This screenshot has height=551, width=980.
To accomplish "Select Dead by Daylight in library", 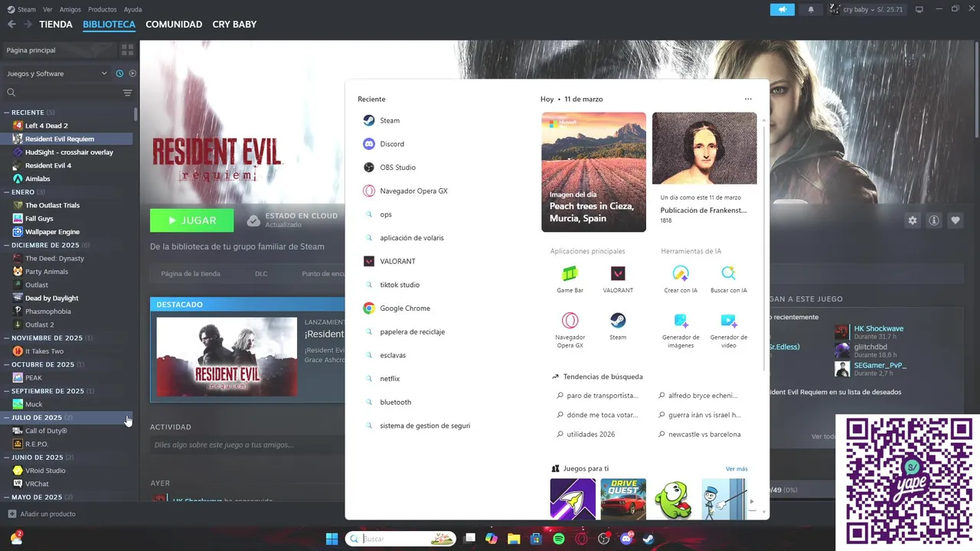I will [x=51, y=298].
